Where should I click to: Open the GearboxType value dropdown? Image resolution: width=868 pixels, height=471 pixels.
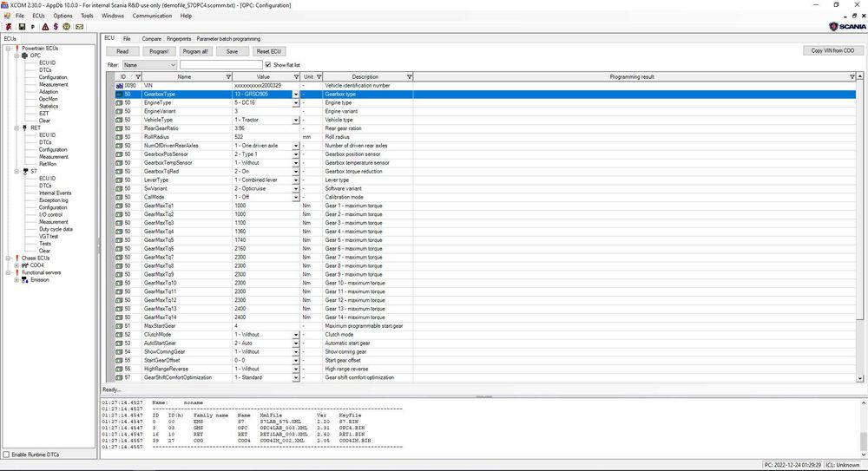(x=296, y=95)
